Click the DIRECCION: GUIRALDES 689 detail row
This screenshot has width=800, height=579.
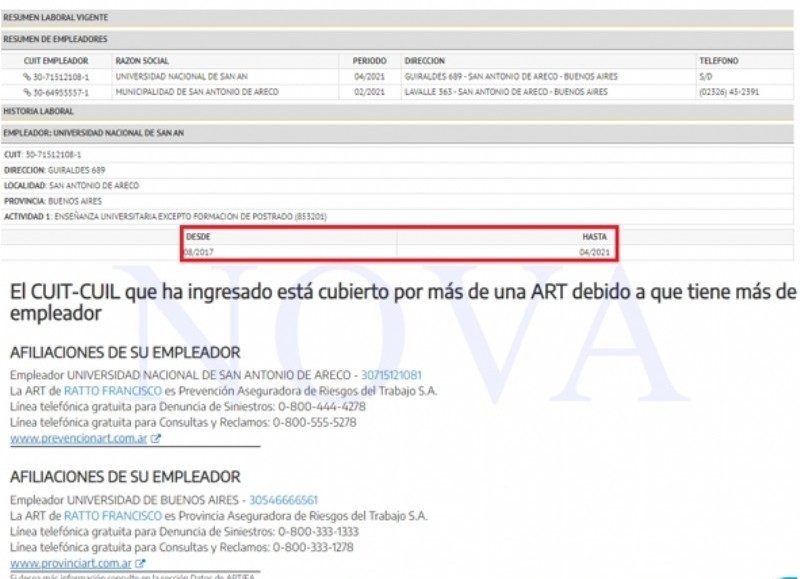(397, 170)
